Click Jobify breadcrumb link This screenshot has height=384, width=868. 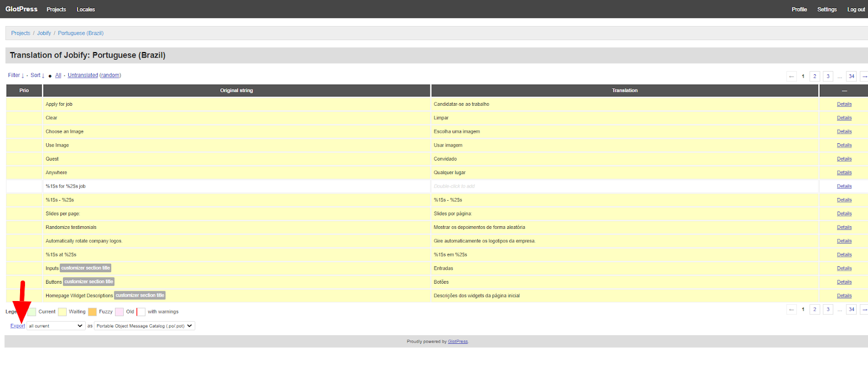[44, 33]
